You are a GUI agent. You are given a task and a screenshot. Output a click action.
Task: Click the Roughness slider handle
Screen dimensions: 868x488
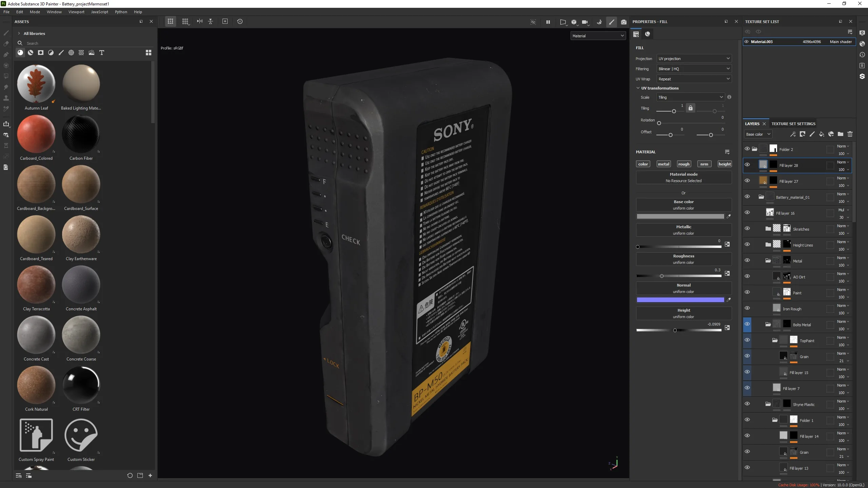coord(661,276)
